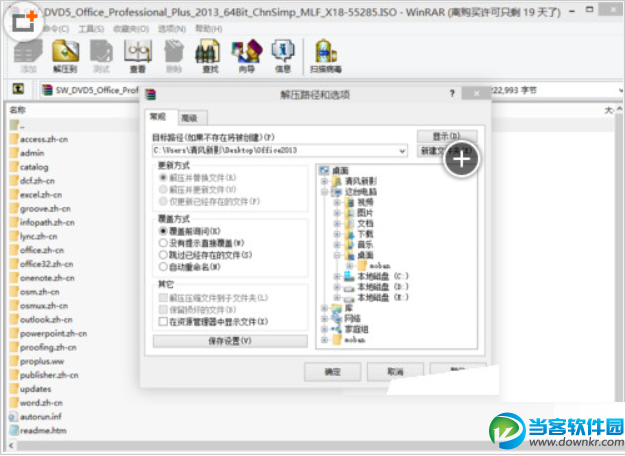The height and width of the screenshot is (456, 625).
Task: Open the 帮助(H) menu
Action: click(x=208, y=29)
